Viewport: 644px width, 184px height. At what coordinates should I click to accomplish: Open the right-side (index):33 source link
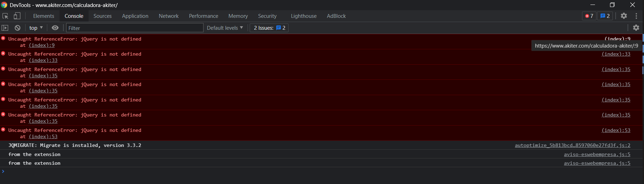(616, 54)
